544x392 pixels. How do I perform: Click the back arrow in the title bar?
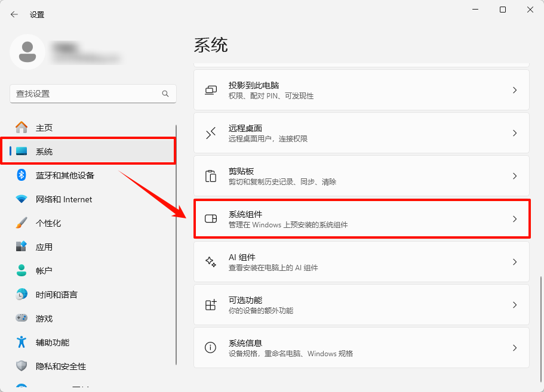[14, 14]
